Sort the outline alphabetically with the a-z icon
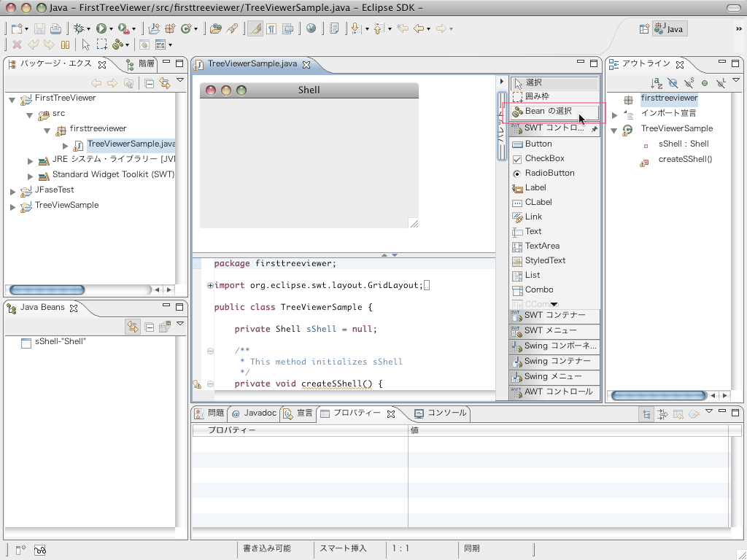The width and height of the screenshot is (747, 560). tap(657, 83)
